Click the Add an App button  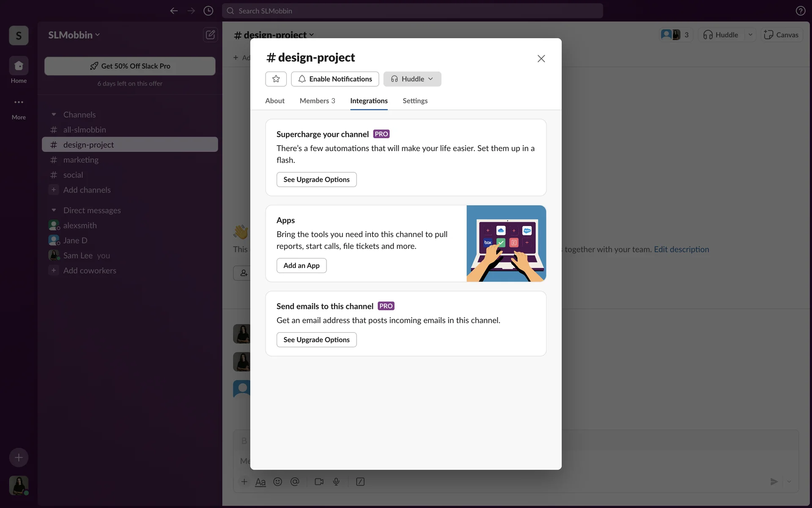coord(301,265)
